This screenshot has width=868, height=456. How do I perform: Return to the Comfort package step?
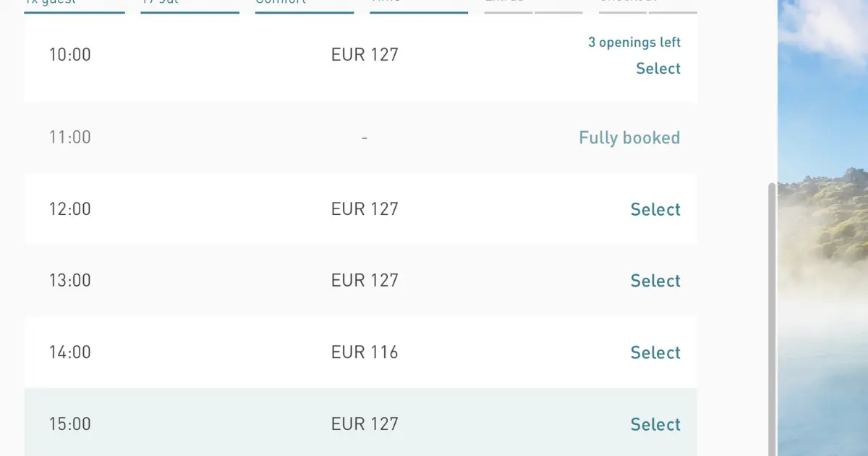coord(305,4)
